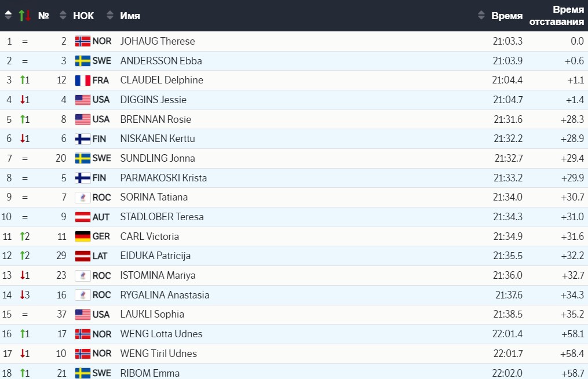Click Finland flag next to NISKANEN Kerttu

83,139
